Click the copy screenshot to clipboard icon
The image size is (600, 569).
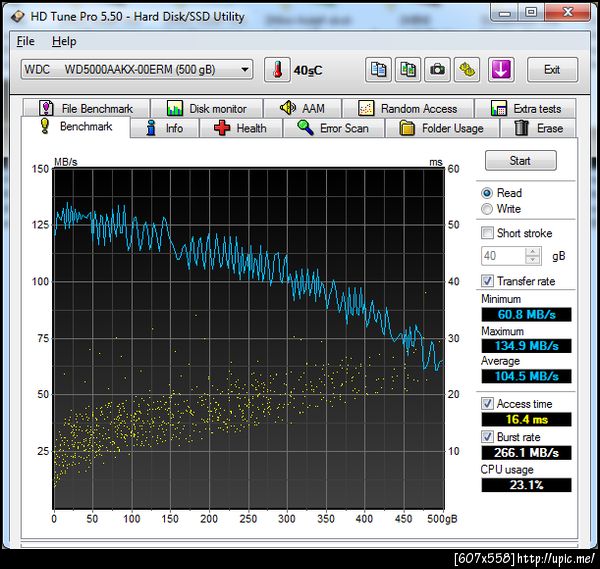point(408,69)
